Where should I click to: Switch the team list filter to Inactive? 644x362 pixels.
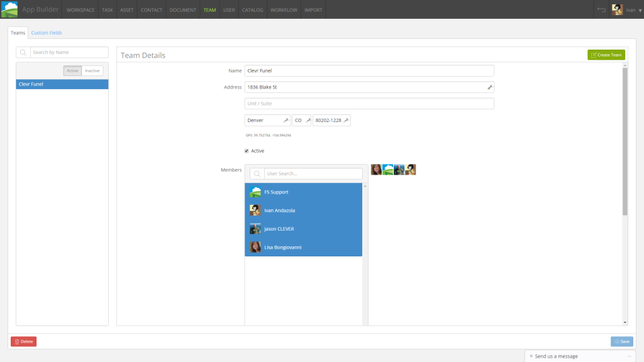(92, 70)
